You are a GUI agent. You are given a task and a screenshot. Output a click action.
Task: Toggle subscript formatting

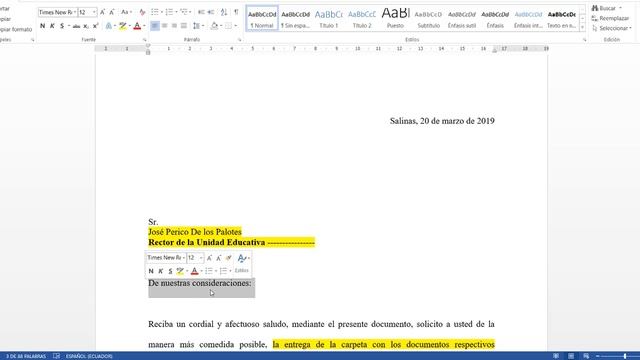coord(86,26)
